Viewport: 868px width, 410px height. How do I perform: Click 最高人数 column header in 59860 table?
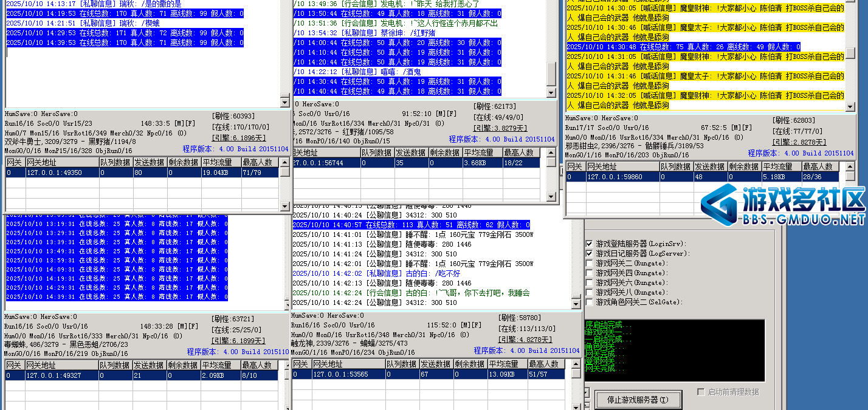(819, 166)
